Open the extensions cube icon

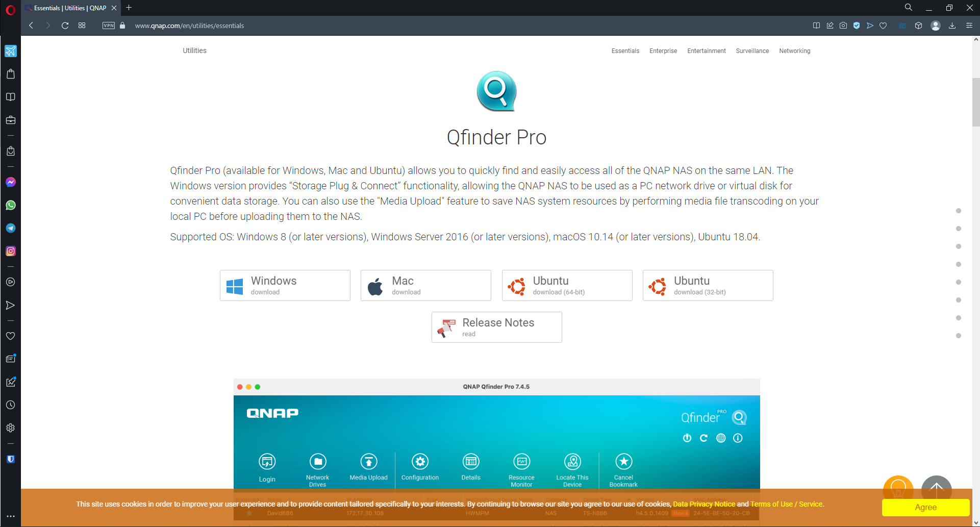tap(918, 26)
